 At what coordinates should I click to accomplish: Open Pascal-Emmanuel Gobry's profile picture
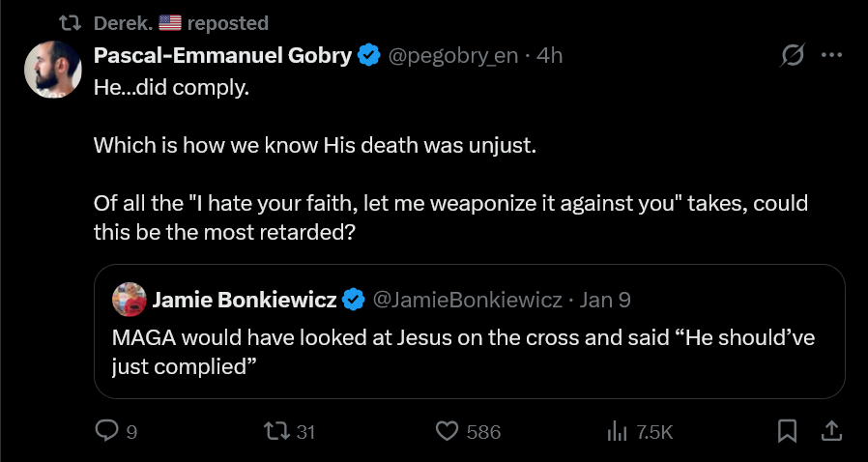[x=51, y=70]
